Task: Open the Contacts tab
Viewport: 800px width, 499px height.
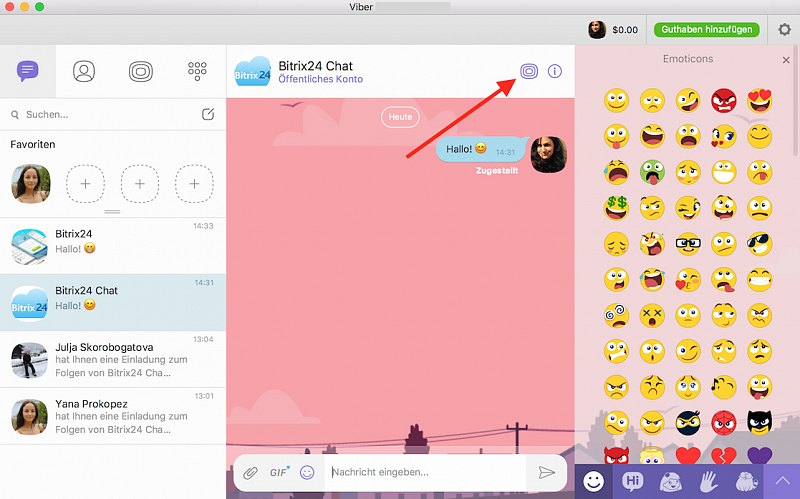Action: (84, 71)
